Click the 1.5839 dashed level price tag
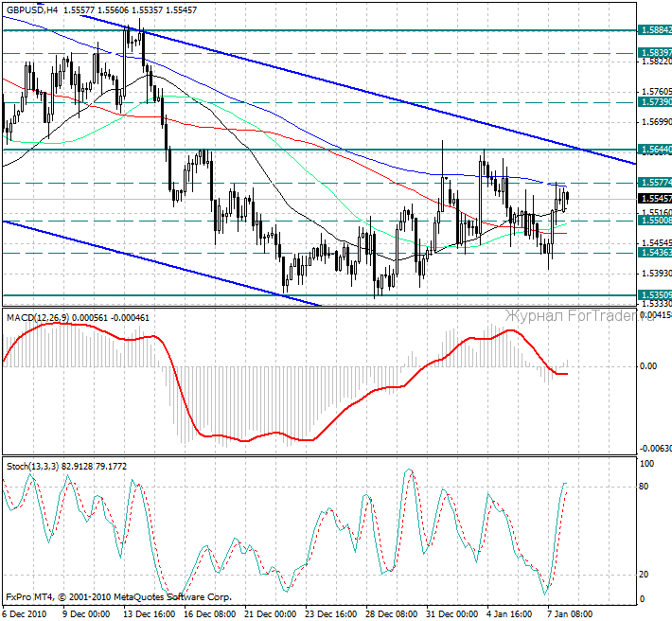The height and width of the screenshot is (621, 672). pos(655,53)
